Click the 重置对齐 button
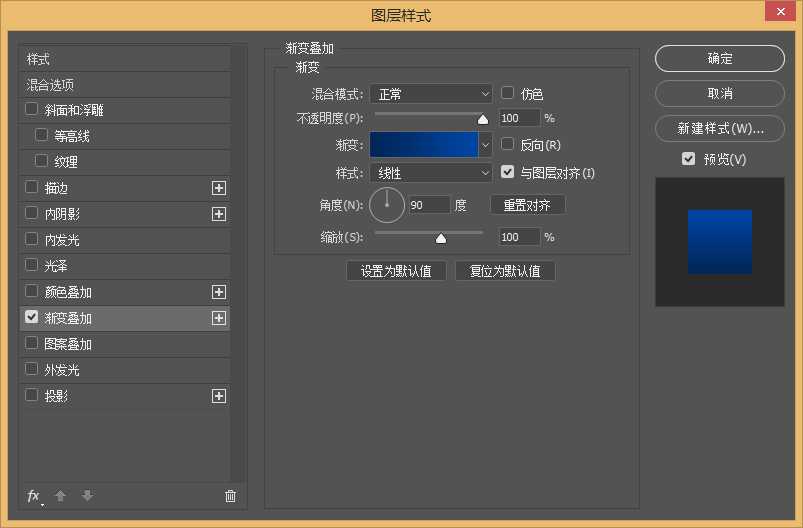The height and width of the screenshot is (528, 803). click(527, 205)
